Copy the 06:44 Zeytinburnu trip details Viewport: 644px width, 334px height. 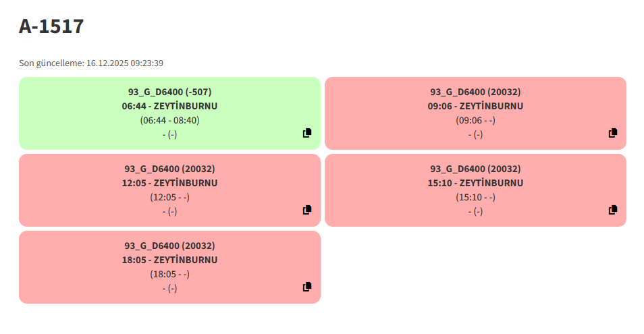(x=307, y=133)
